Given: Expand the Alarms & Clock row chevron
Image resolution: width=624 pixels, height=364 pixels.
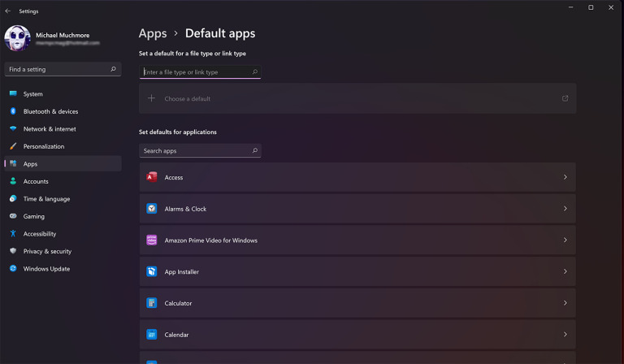Looking at the screenshot, I should coord(565,209).
